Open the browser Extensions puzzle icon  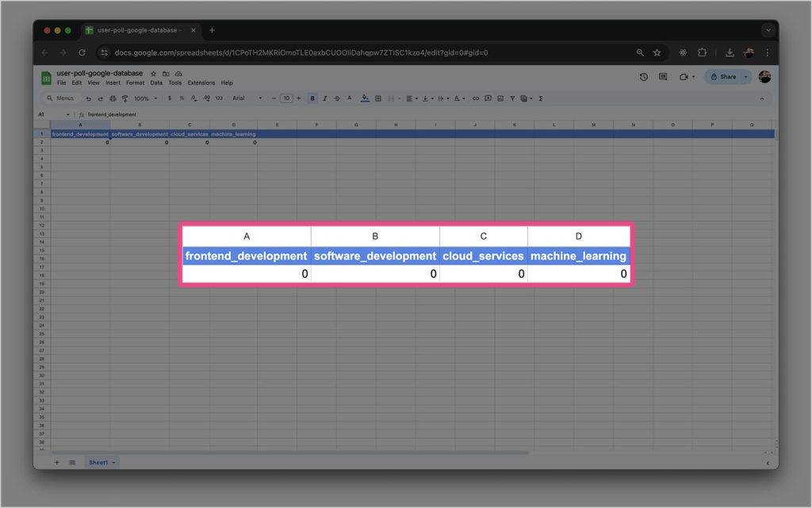(x=703, y=52)
